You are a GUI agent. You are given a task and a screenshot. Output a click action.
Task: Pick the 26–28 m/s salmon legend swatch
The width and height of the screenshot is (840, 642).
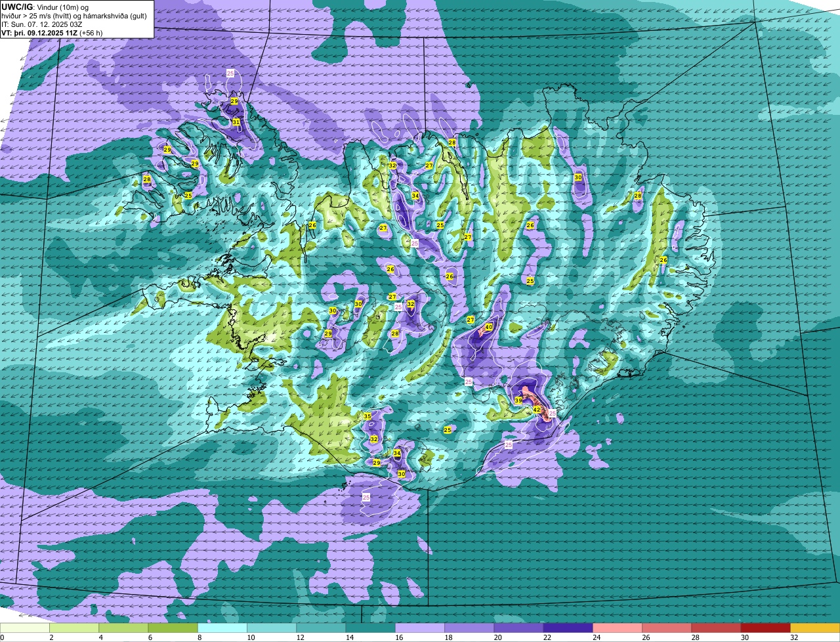click(667, 628)
